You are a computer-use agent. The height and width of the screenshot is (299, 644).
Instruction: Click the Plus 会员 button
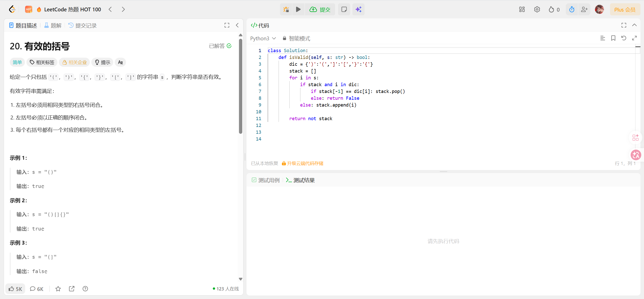point(625,9)
